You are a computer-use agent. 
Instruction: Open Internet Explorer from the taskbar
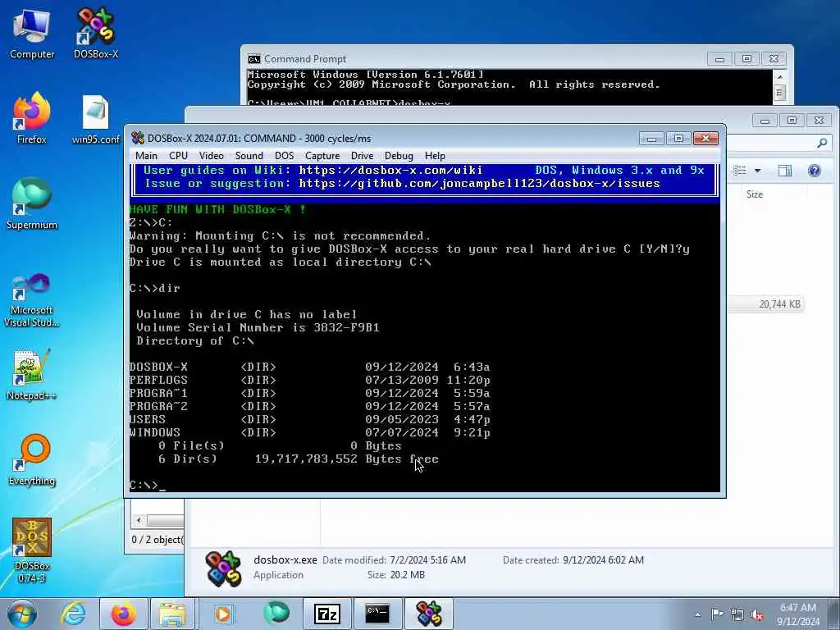(x=73, y=614)
